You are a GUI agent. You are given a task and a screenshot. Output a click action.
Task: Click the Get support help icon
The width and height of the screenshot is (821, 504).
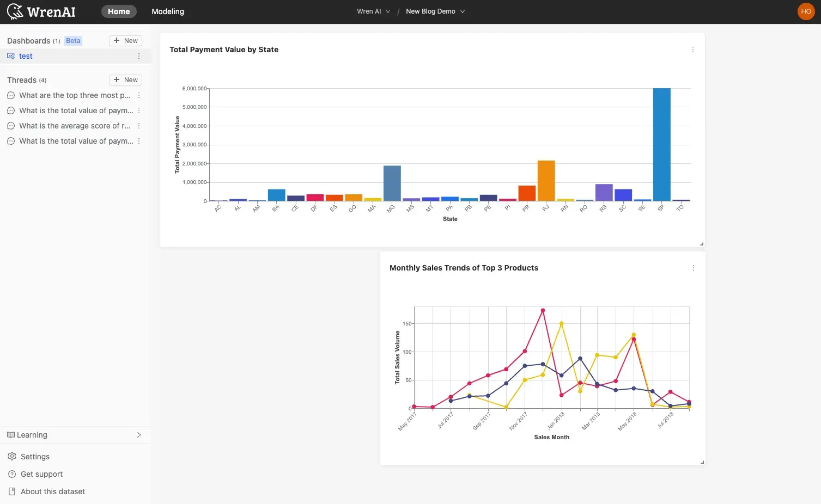point(12,474)
